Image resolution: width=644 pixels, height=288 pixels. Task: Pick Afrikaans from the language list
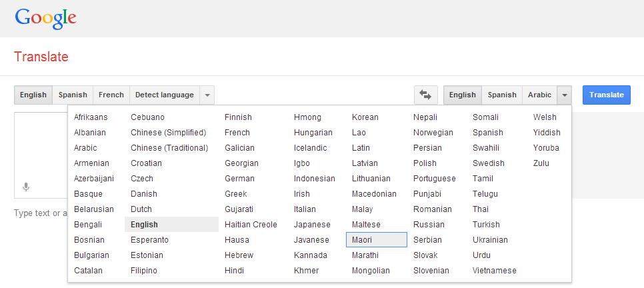pyautogui.click(x=91, y=117)
